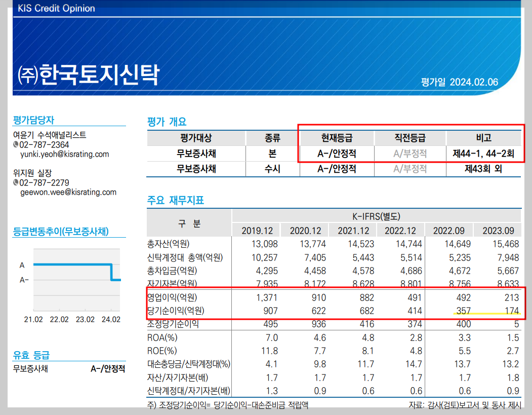Select the company title (주)한국토지신탁

[88, 74]
